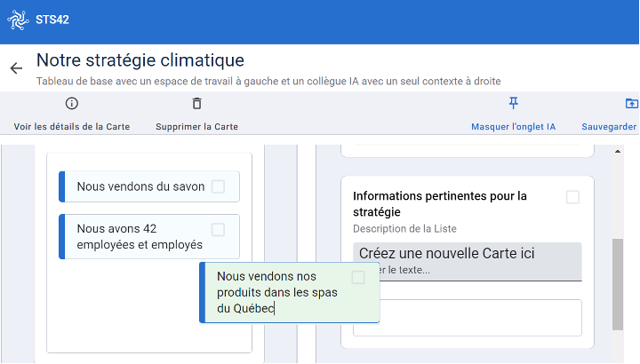Screen dimensions: 640x364
Task: Click the trash icon to delete the card
Action: [x=196, y=104]
